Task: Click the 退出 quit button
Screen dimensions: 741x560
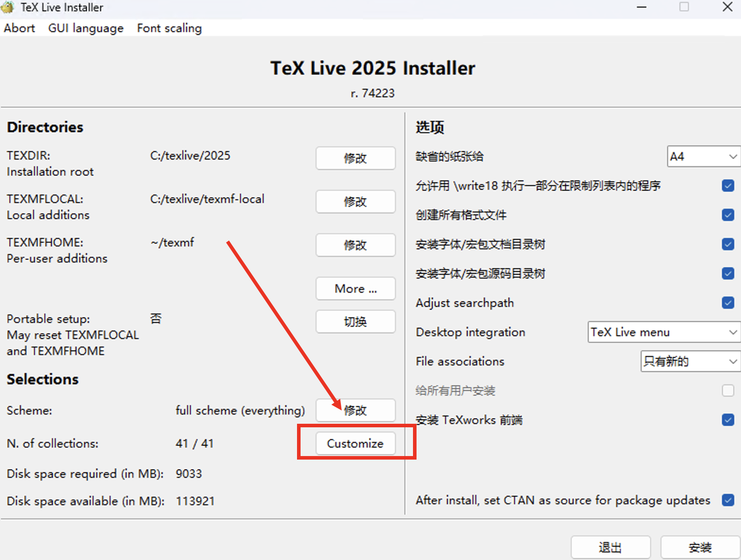Action: pyautogui.click(x=610, y=547)
